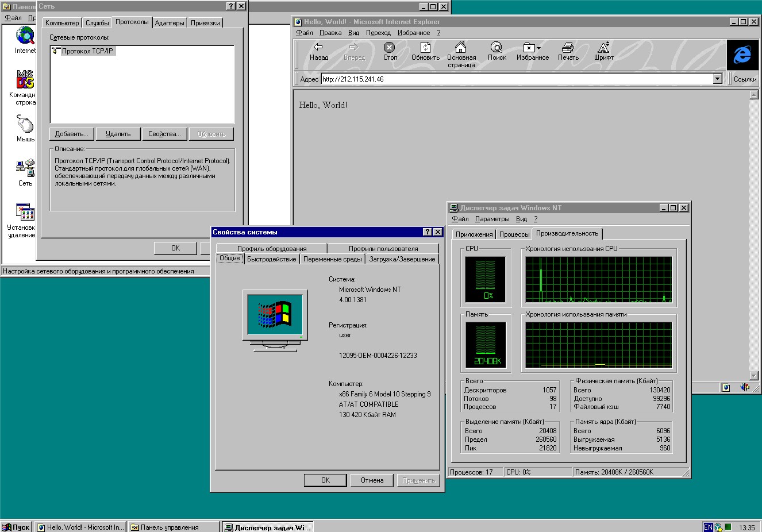Switch to the Переменные среды tab
The height and width of the screenshot is (532, 762).
pyautogui.click(x=333, y=259)
